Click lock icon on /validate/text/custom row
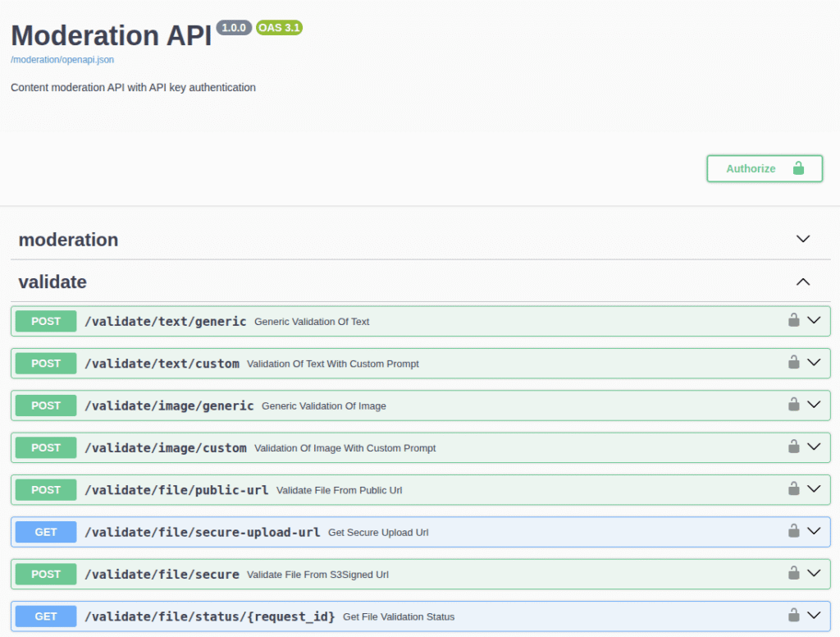Image resolution: width=840 pixels, height=637 pixels. click(793, 362)
